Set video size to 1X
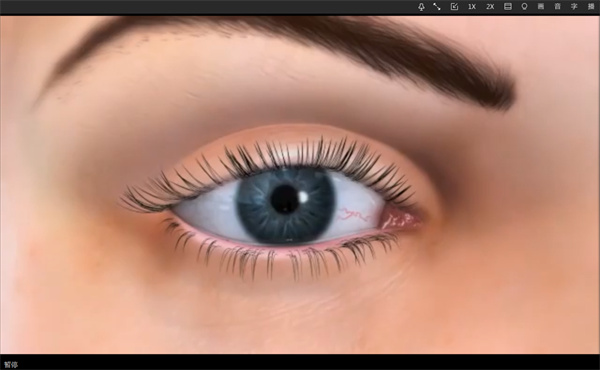 472,7
